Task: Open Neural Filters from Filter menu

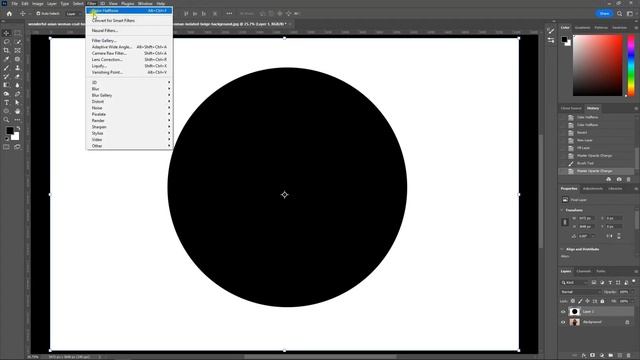Action: [x=129, y=31]
